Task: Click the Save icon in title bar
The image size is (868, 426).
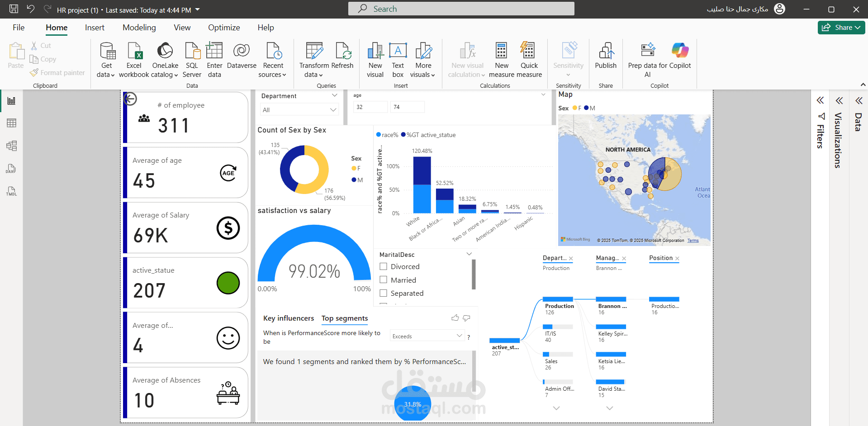Action: point(14,9)
